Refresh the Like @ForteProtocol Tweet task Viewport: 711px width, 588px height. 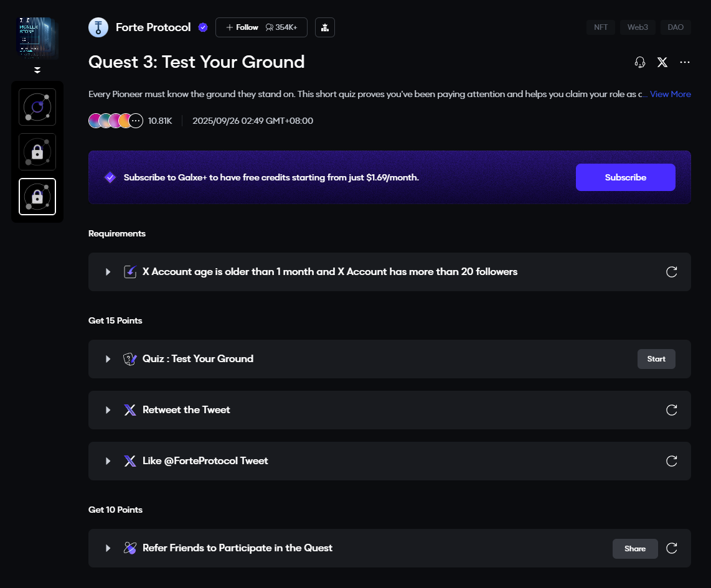pyautogui.click(x=672, y=461)
